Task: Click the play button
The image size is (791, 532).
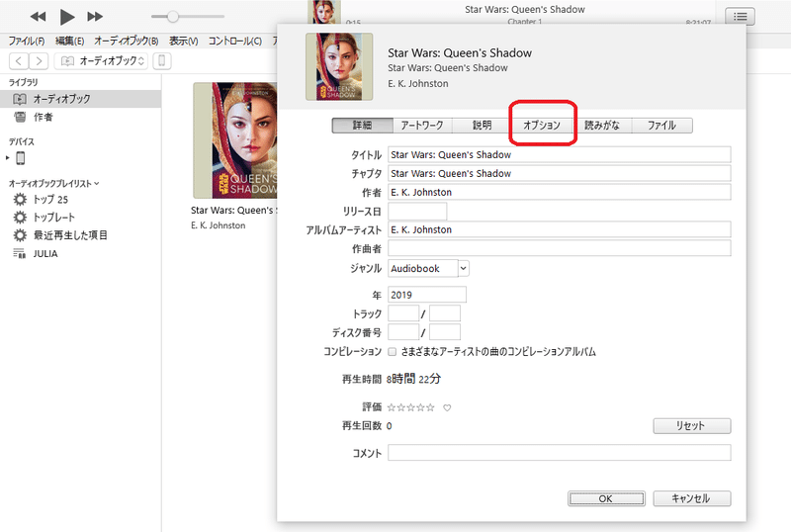Action: coord(66,17)
